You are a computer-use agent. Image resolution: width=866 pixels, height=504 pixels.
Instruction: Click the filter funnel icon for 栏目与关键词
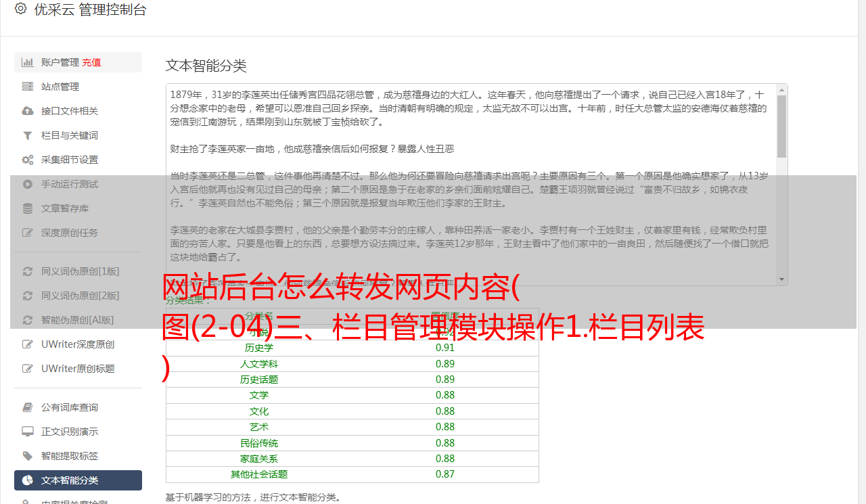tap(28, 135)
